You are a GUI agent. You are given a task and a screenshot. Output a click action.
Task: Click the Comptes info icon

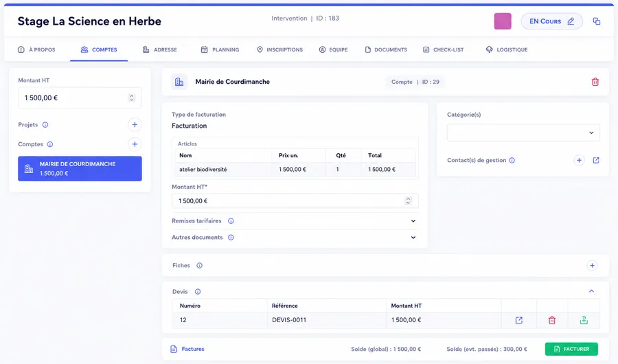(50, 144)
